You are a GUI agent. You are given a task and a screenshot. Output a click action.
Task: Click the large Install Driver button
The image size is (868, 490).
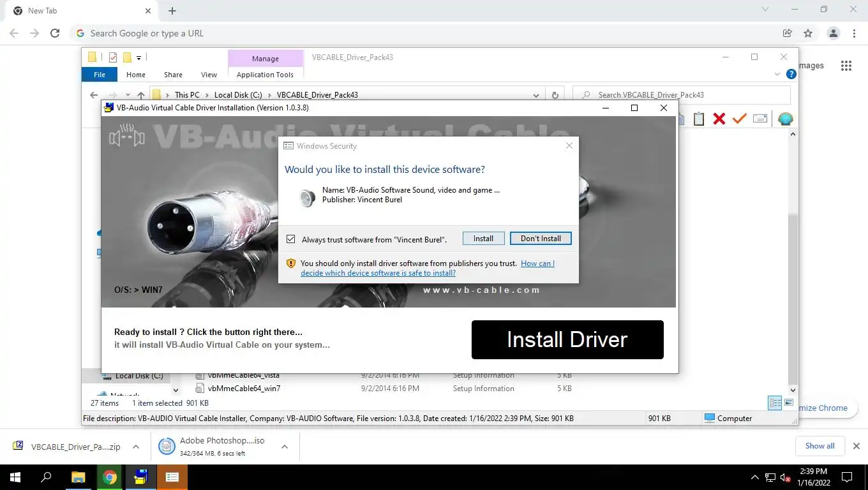567,339
